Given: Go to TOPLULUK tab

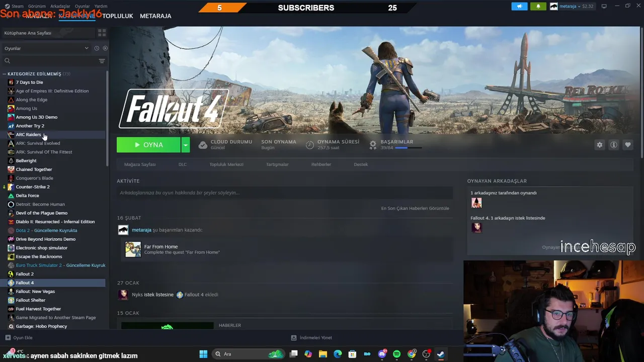Looking at the screenshot, I should 118,16.
